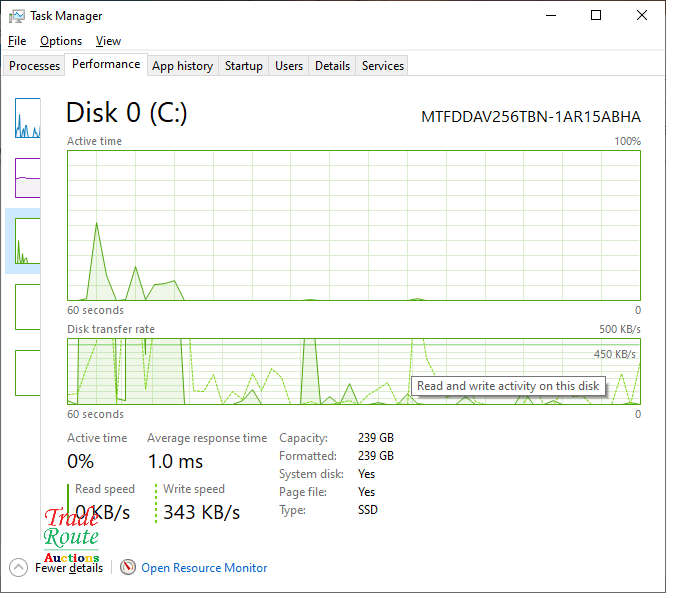
Task: Open the Users tab
Action: point(289,66)
